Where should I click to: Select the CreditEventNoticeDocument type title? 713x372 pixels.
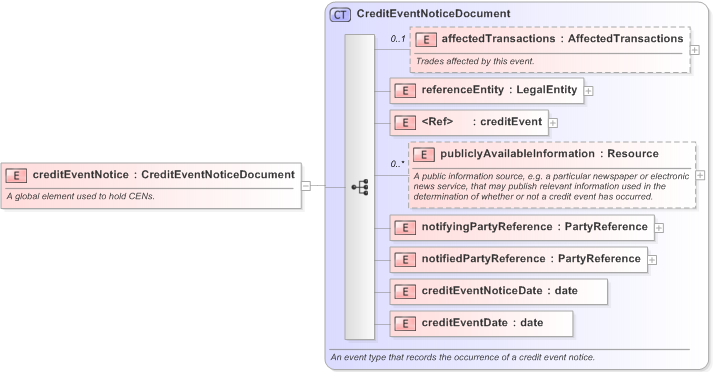click(433, 14)
